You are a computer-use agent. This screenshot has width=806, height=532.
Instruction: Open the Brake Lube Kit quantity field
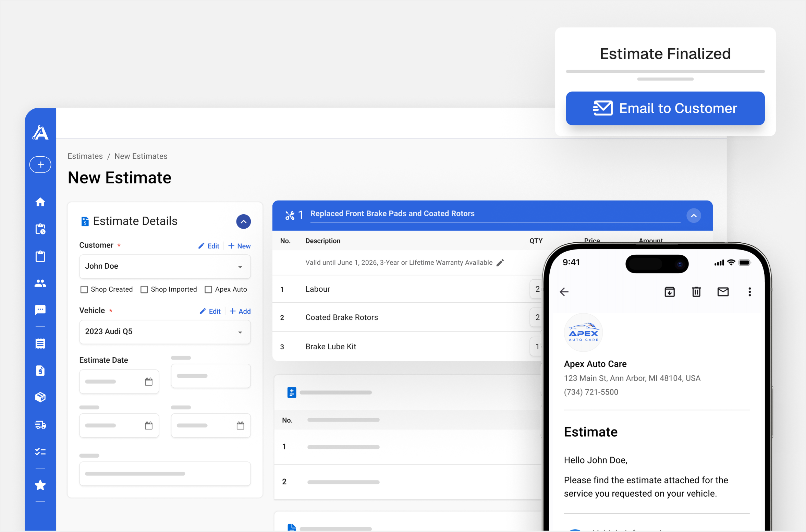click(536, 347)
